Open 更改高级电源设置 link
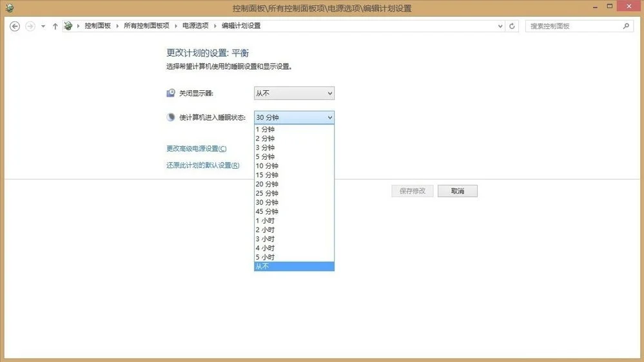The image size is (644, 362). tap(197, 149)
